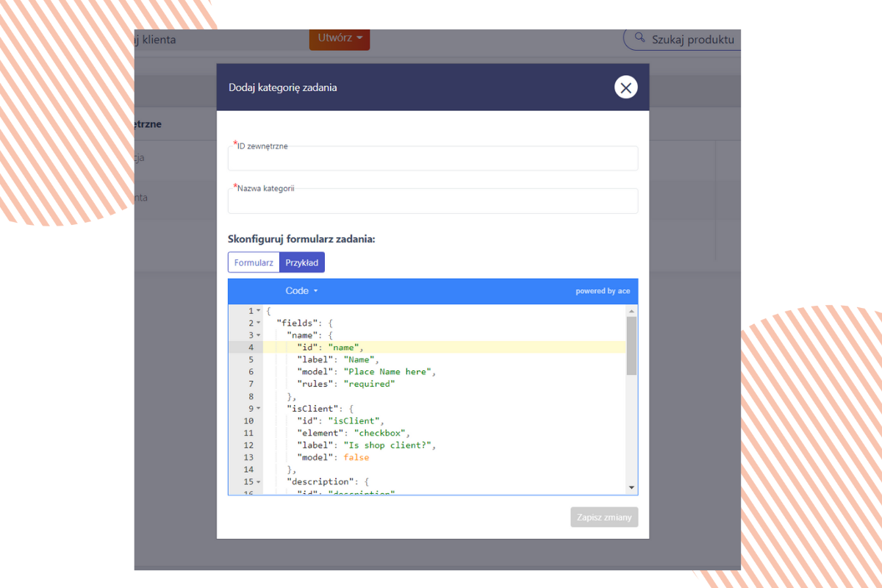Collapse the root object on line 1
Viewport: 882px width, 588px height.
tap(258, 311)
